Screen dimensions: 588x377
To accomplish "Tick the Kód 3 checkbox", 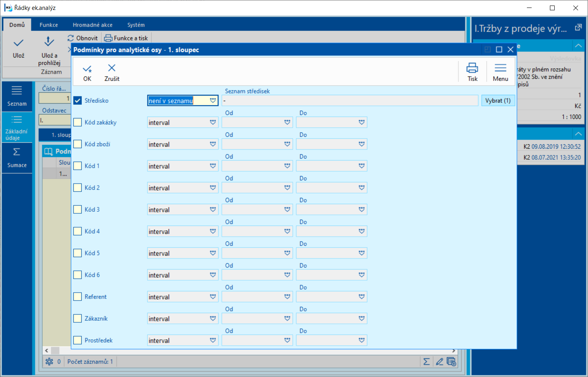I will coord(78,210).
